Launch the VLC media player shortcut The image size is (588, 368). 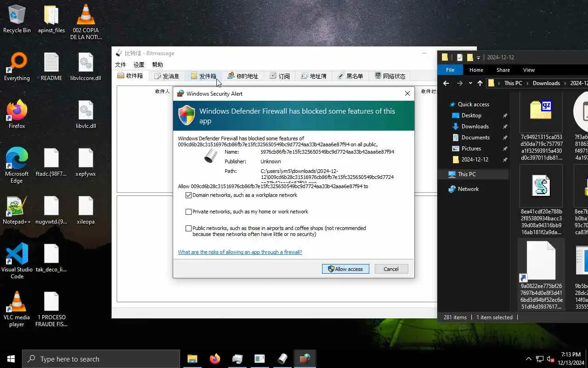tap(17, 309)
